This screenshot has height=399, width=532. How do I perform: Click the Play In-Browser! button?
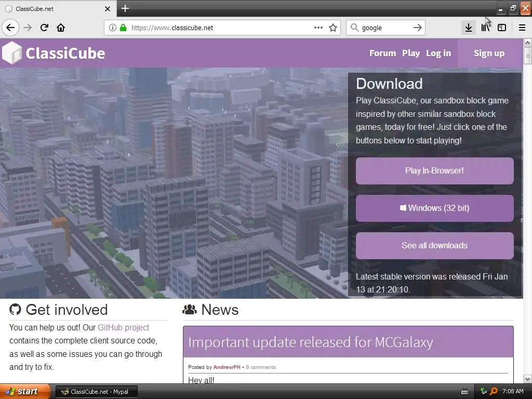[435, 170]
